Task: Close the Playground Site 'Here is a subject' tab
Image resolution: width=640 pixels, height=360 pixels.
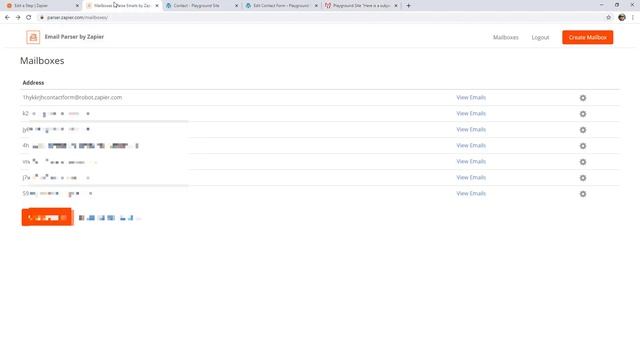Action: pyautogui.click(x=396, y=6)
